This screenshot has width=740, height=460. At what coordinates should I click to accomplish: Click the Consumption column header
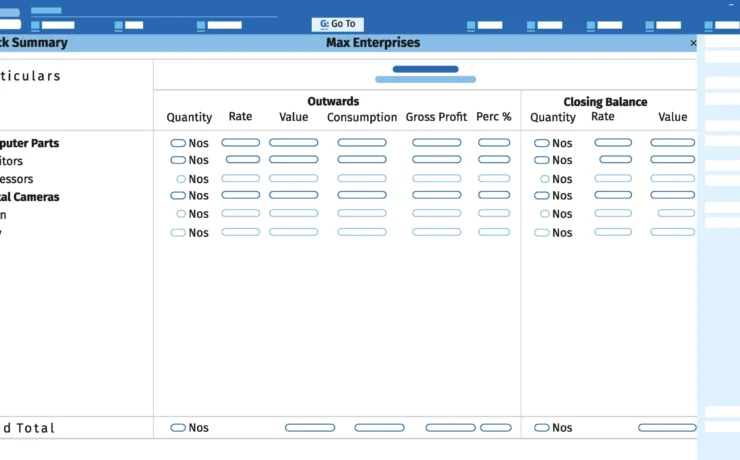click(362, 117)
